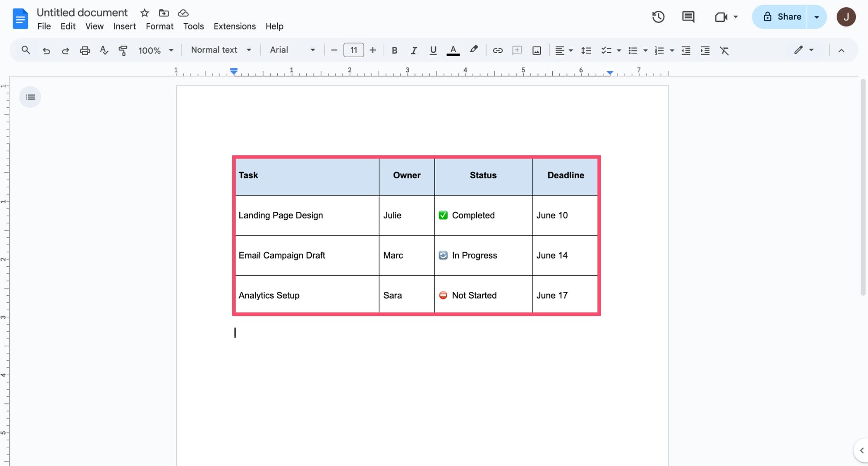
Task: Open the Extensions menu
Action: point(235,26)
